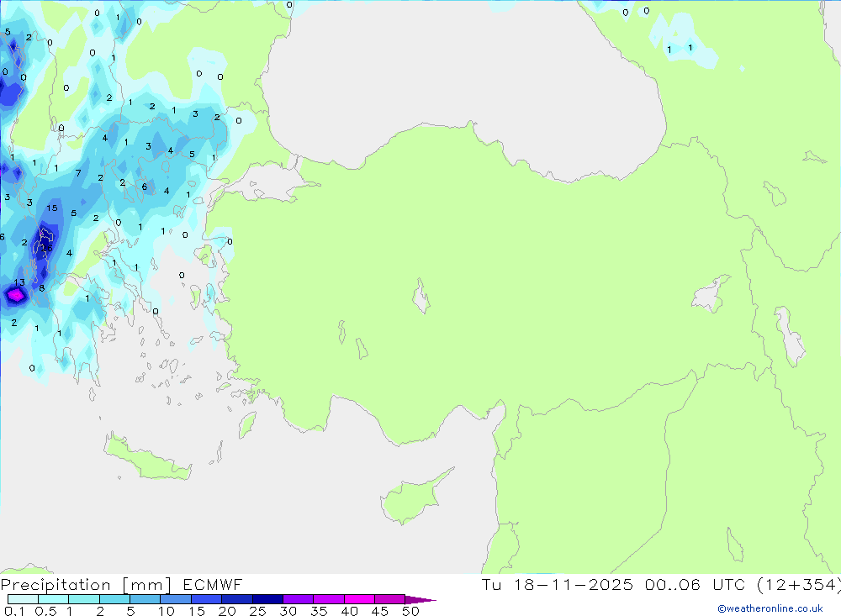Click the island of Crete on the map
Viewport: 841px width, 616px height.
tap(148, 457)
